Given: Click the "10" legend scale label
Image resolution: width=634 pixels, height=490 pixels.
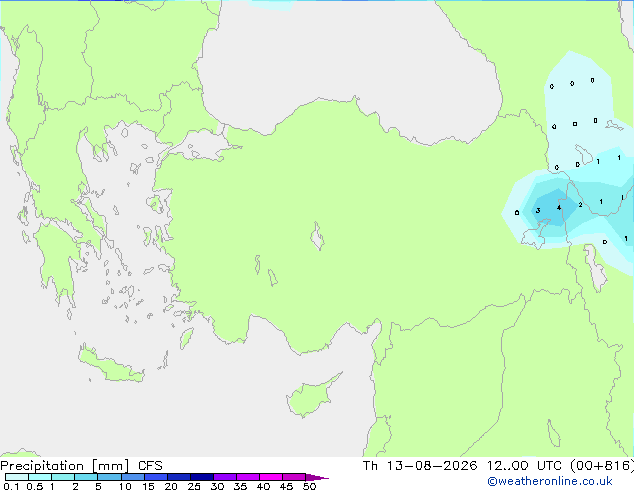Looking at the screenshot, I should [125, 486].
